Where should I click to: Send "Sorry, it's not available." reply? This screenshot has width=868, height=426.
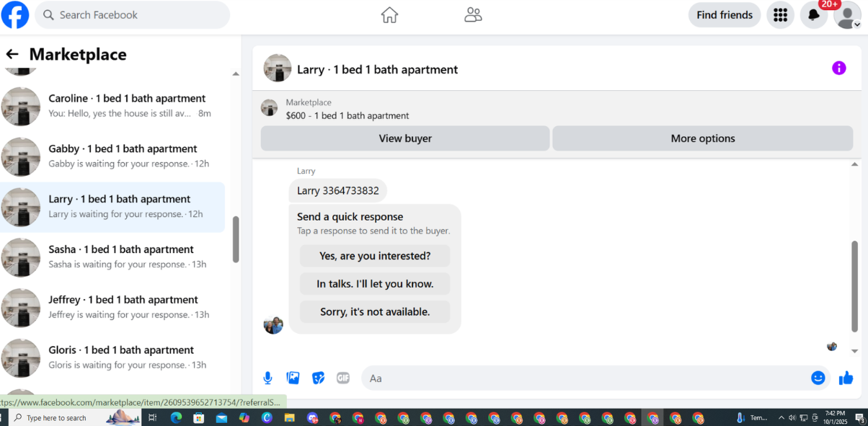point(375,312)
